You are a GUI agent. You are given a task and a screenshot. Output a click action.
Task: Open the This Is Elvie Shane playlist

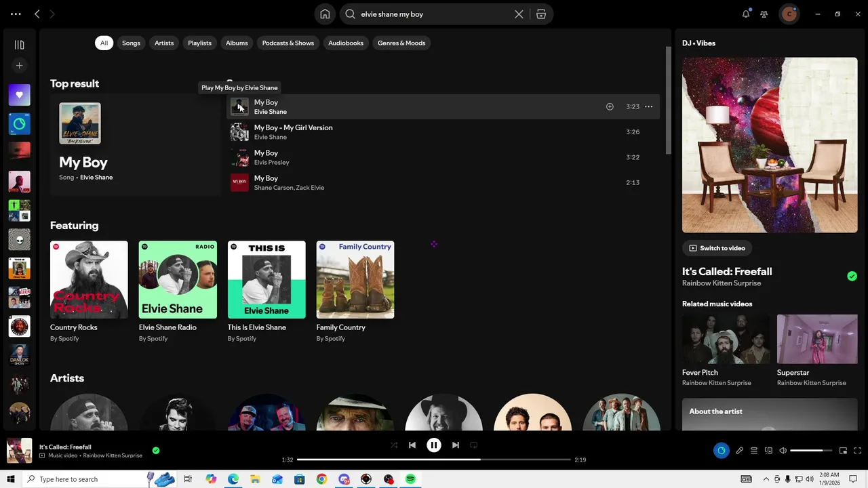267,280
